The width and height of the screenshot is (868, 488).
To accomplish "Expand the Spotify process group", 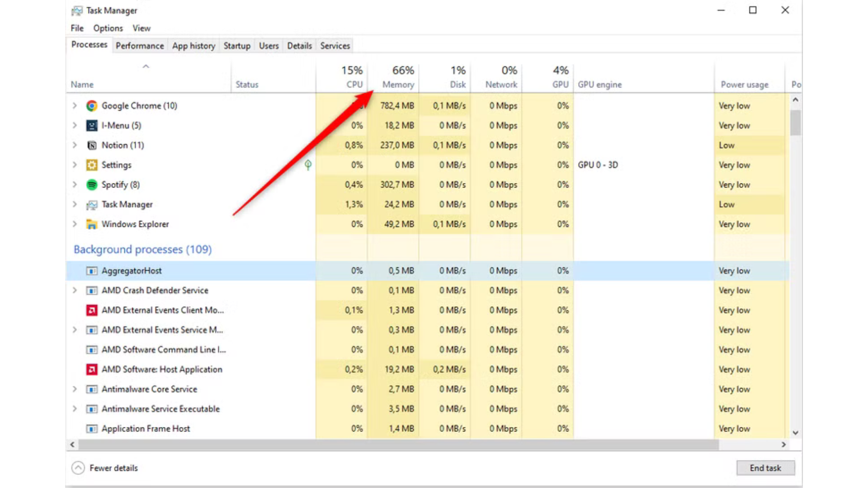I will [75, 184].
